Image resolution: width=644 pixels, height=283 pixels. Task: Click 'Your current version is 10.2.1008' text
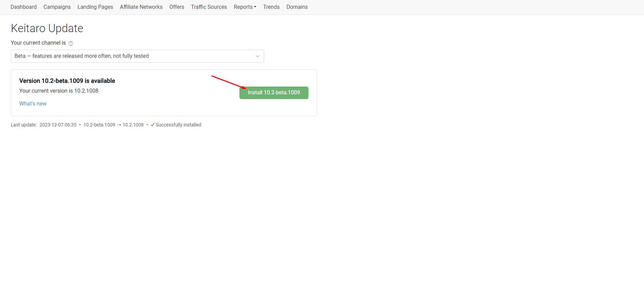point(59,91)
